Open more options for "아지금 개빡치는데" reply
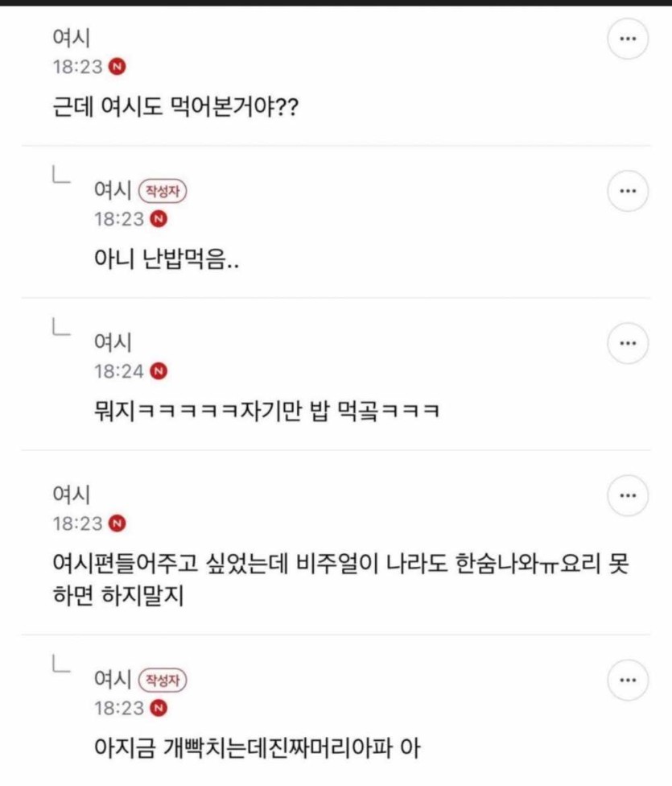 (628, 681)
